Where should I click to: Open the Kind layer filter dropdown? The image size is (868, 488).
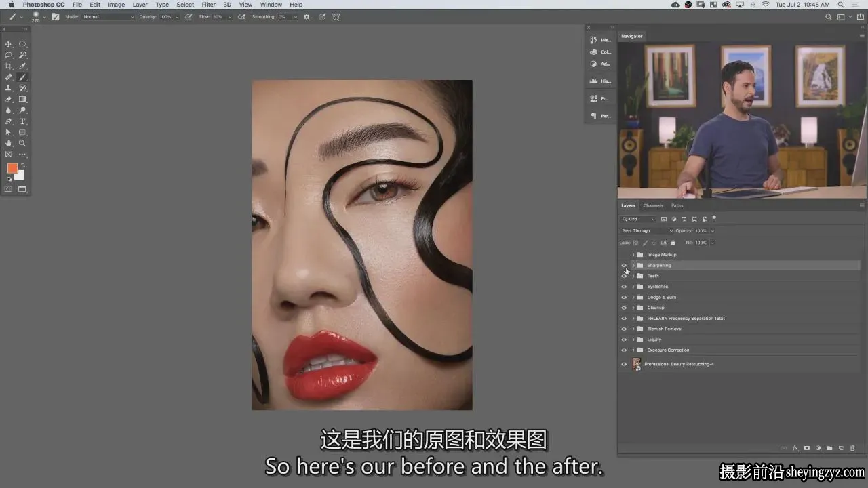click(x=639, y=219)
